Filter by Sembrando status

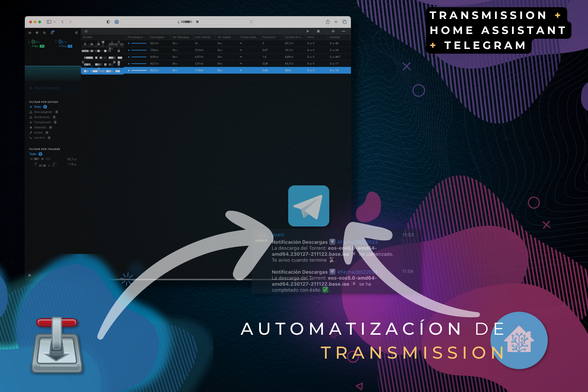(x=43, y=117)
